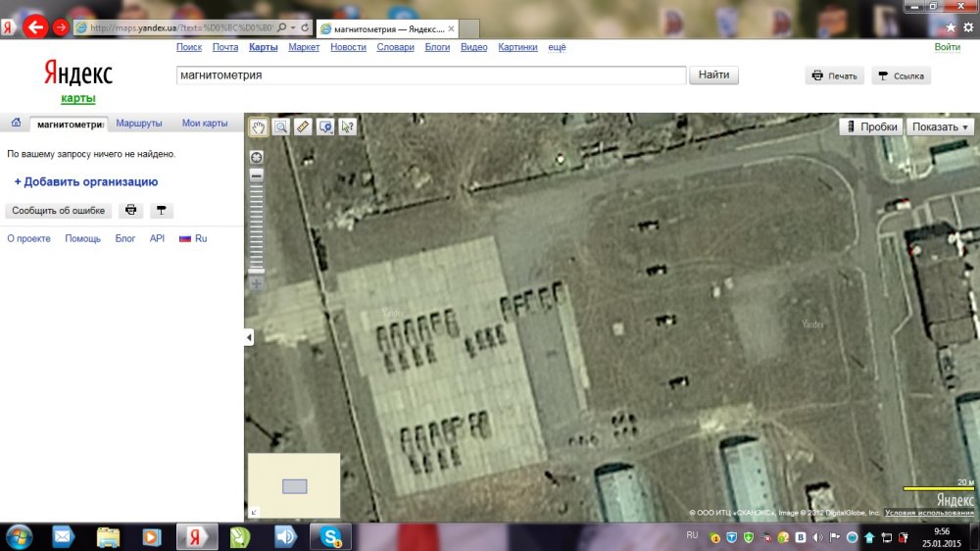Click the print icon beside Сообщить об ошибке
This screenshot has width=980, height=551.
click(130, 211)
